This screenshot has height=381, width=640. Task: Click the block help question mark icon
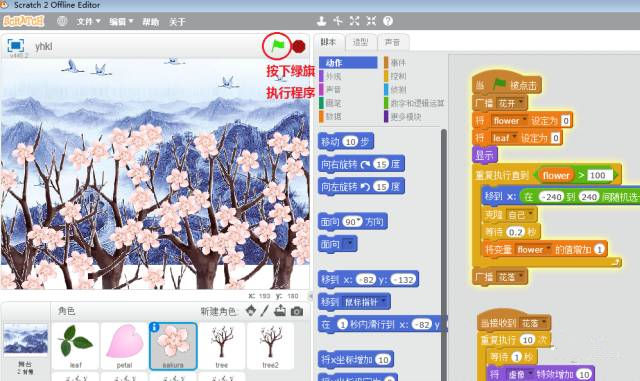[388, 21]
